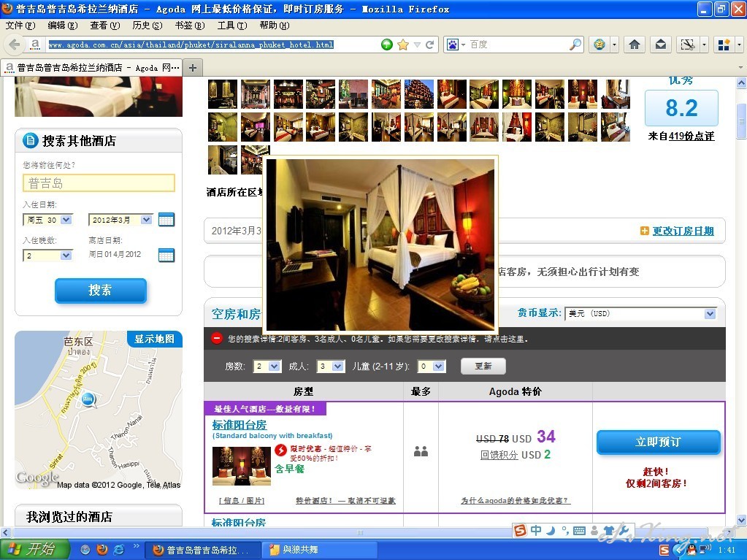The height and width of the screenshot is (560, 747).
Task: Open the 2012年3月 month dropdown
Action: tap(120, 220)
